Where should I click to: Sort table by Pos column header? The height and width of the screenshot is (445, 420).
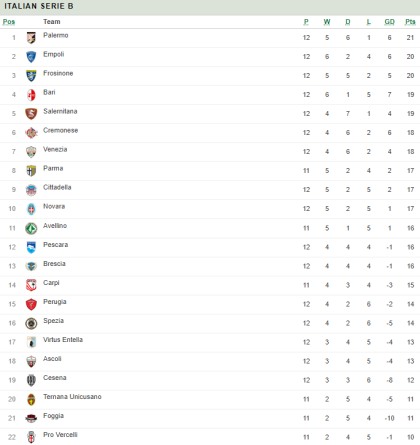click(x=9, y=22)
